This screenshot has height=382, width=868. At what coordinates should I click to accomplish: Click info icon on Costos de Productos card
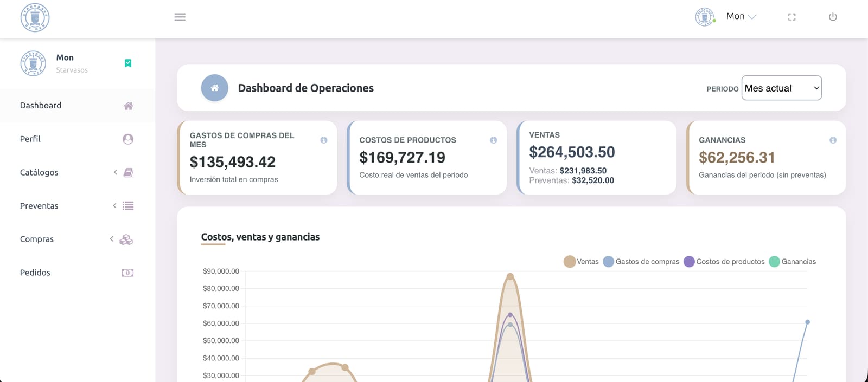click(494, 140)
